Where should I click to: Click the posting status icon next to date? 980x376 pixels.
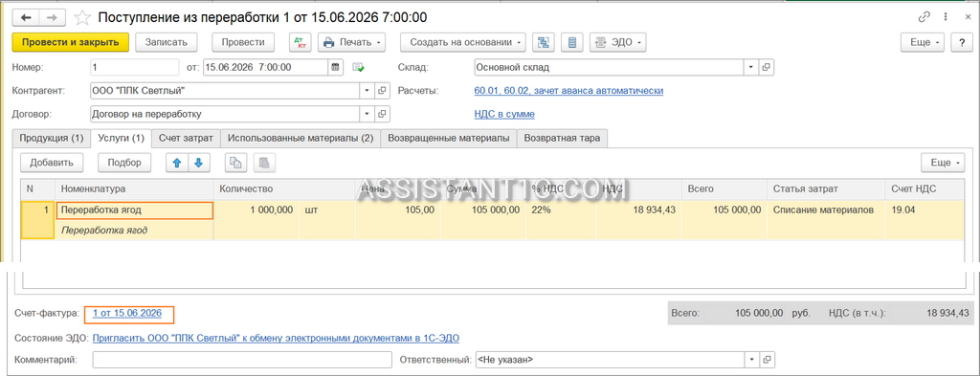358,67
